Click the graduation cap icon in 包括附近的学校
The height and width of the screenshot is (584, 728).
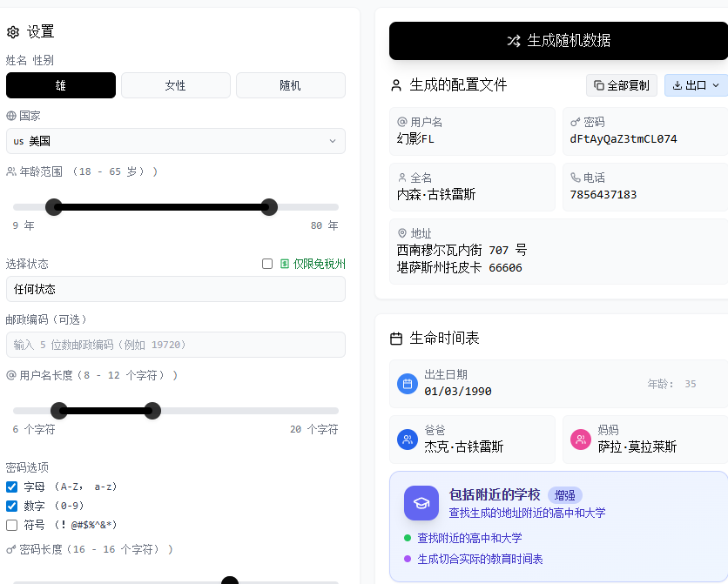click(420, 502)
